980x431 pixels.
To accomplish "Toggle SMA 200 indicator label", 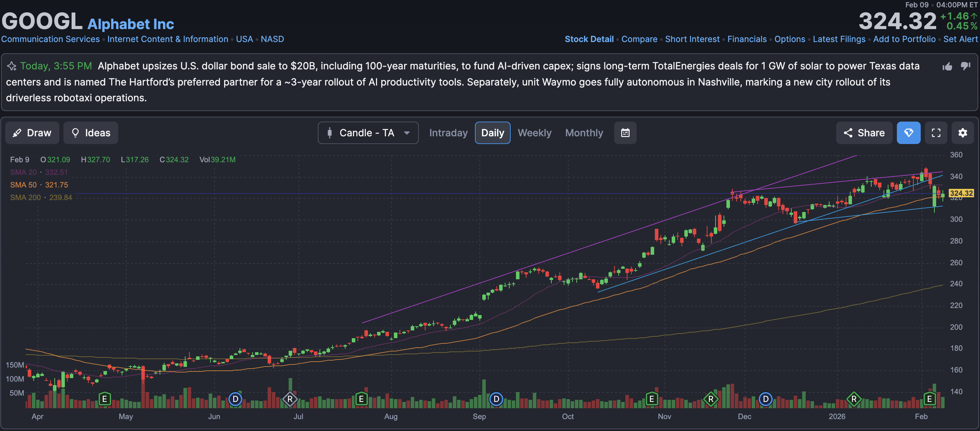I will tap(25, 197).
